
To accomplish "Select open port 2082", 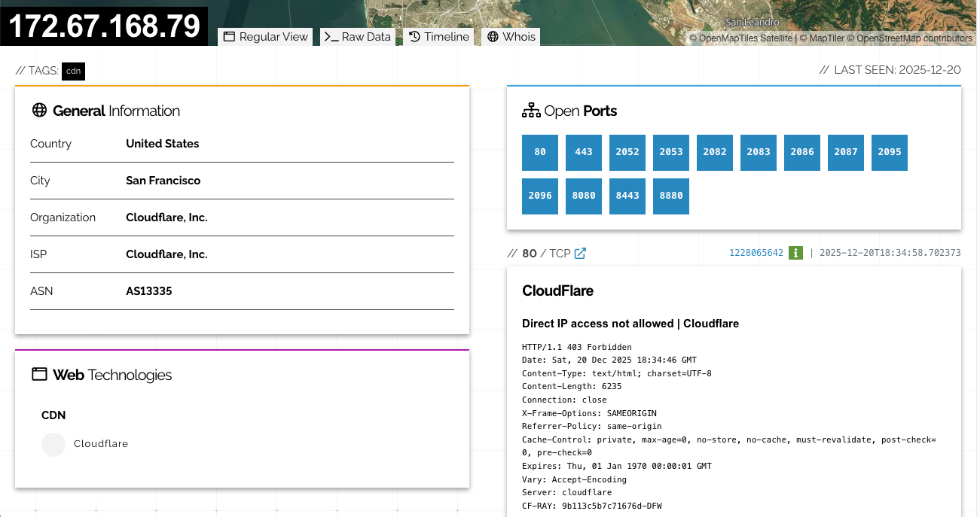I will point(715,153).
